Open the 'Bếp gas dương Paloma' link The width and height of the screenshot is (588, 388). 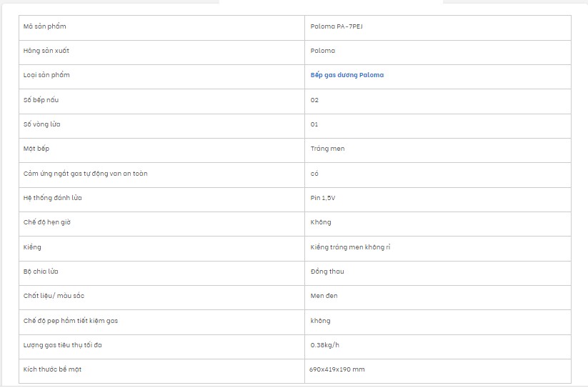pyautogui.click(x=347, y=75)
